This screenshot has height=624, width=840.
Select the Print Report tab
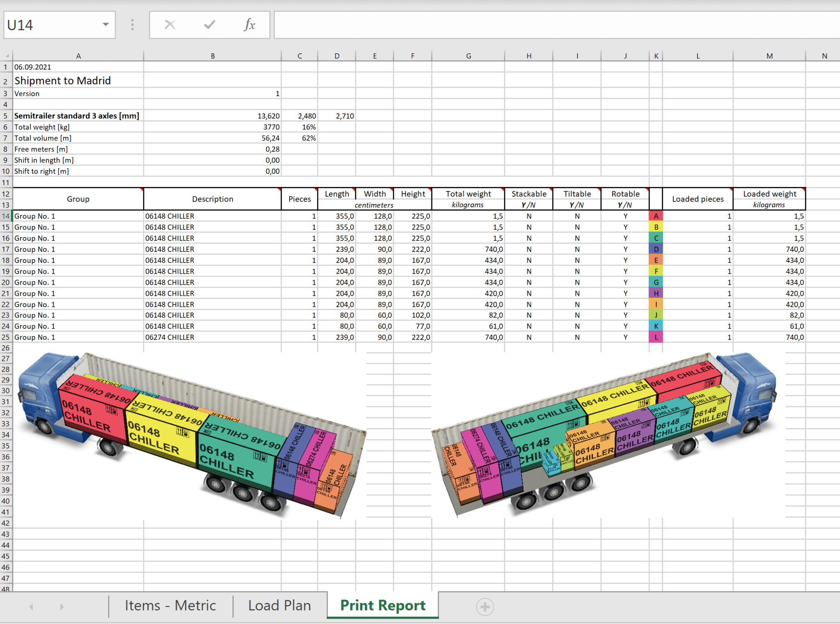[382, 606]
